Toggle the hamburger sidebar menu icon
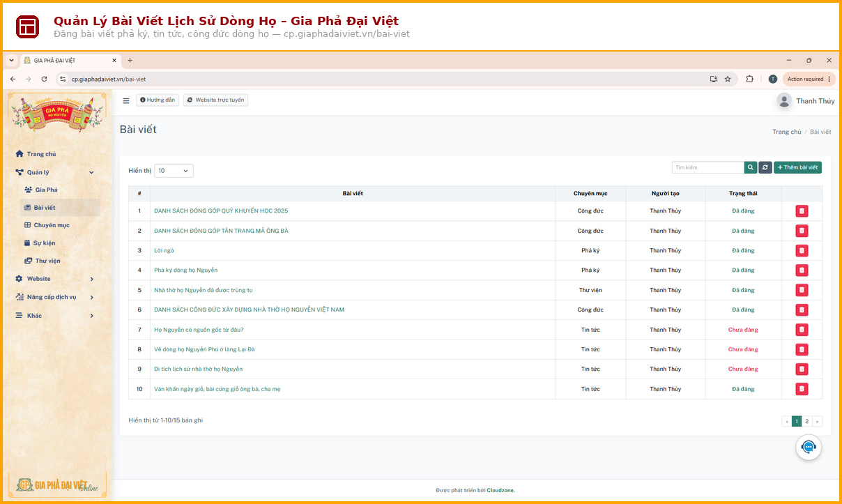This screenshot has height=504, width=842. pos(126,100)
